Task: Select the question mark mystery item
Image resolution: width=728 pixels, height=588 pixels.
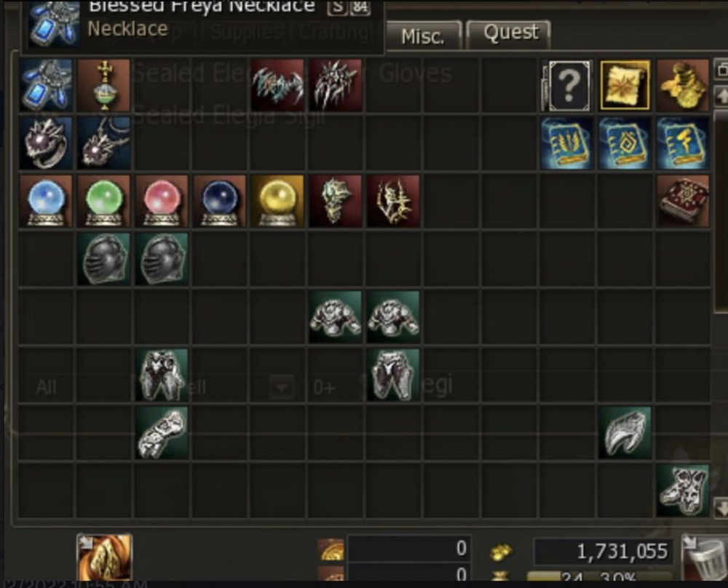Action: click(x=567, y=85)
